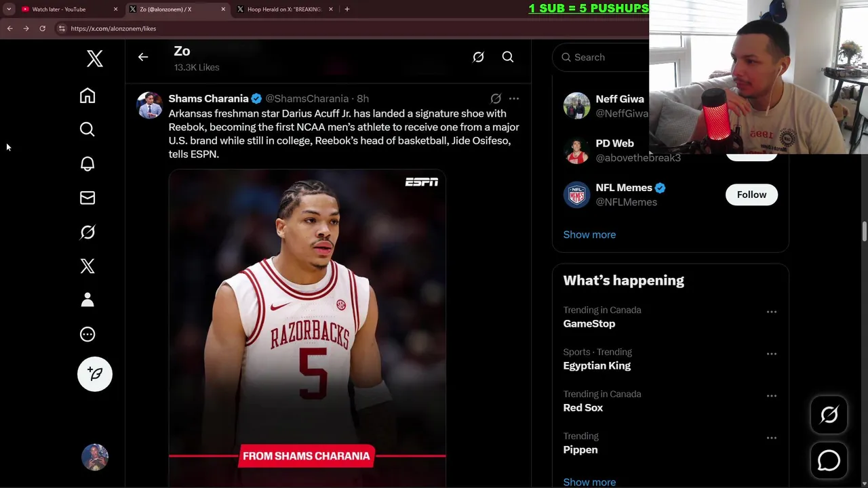Follow NFL Memes
The image size is (868, 488).
pyautogui.click(x=751, y=195)
